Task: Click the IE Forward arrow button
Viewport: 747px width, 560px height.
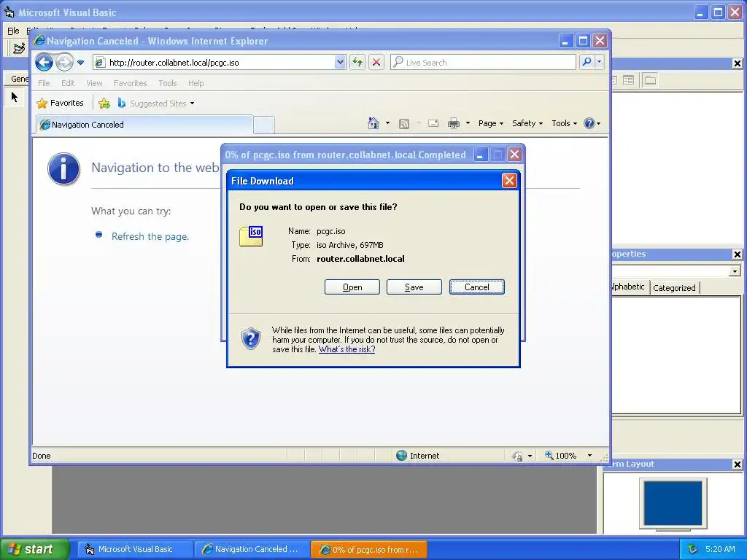Action: (x=64, y=62)
